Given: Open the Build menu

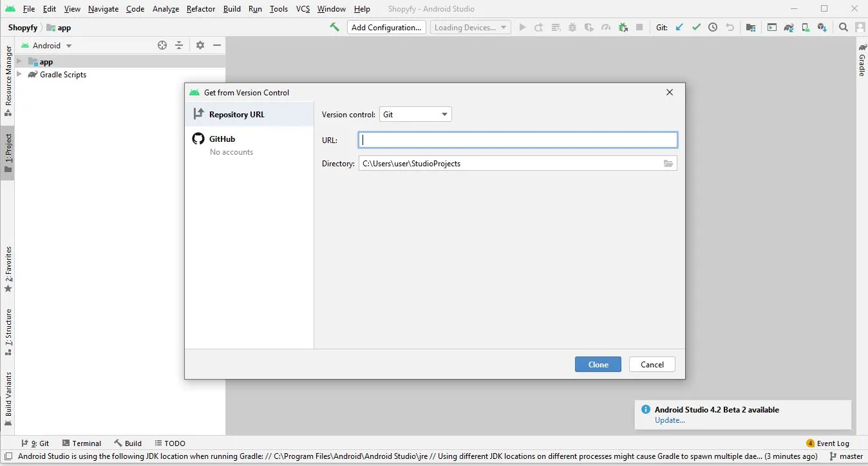Looking at the screenshot, I should click(232, 9).
